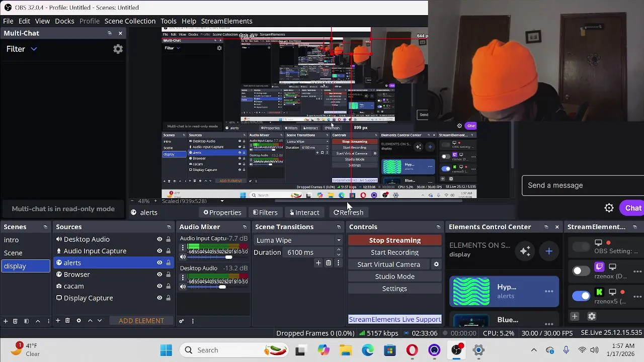This screenshot has height=362, width=644.
Task: Undock the Multi-Chat panel
Action: pyautogui.click(x=109, y=33)
